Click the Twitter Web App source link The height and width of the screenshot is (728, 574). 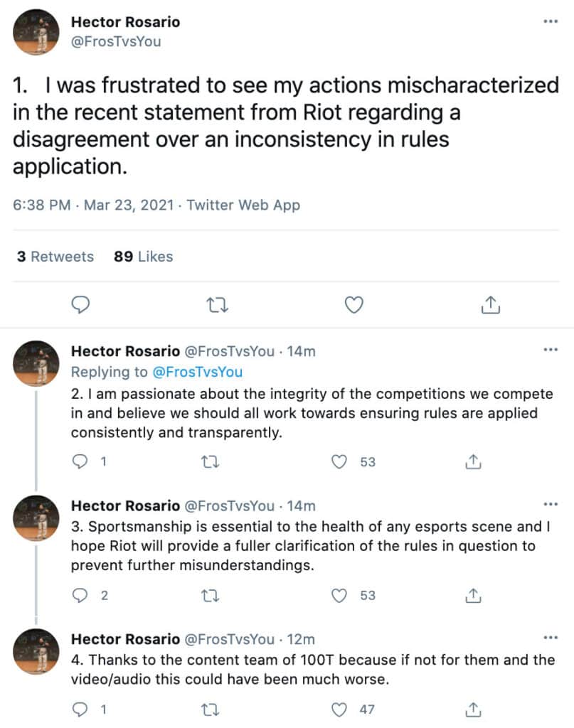(x=243, y=205)
